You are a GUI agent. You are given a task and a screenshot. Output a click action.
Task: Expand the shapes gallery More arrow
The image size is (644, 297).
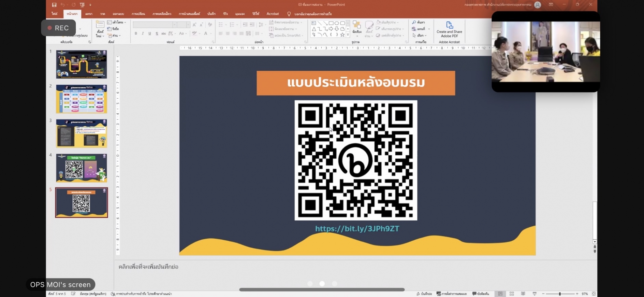(x=348, y=35)
